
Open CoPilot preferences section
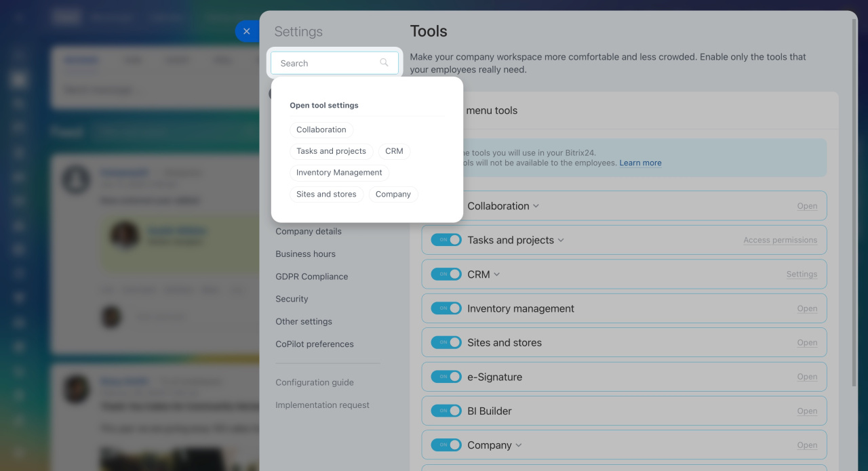(x=315, y=344)
